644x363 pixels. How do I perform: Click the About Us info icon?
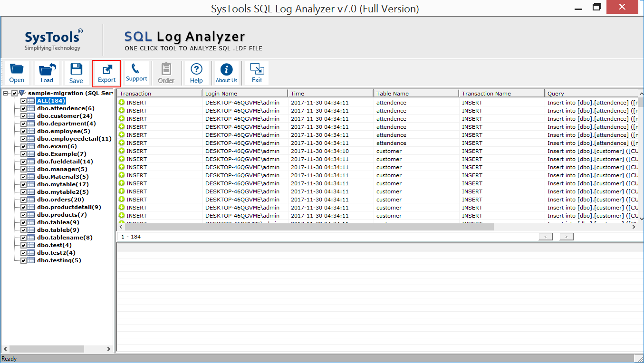click(226, 72)
